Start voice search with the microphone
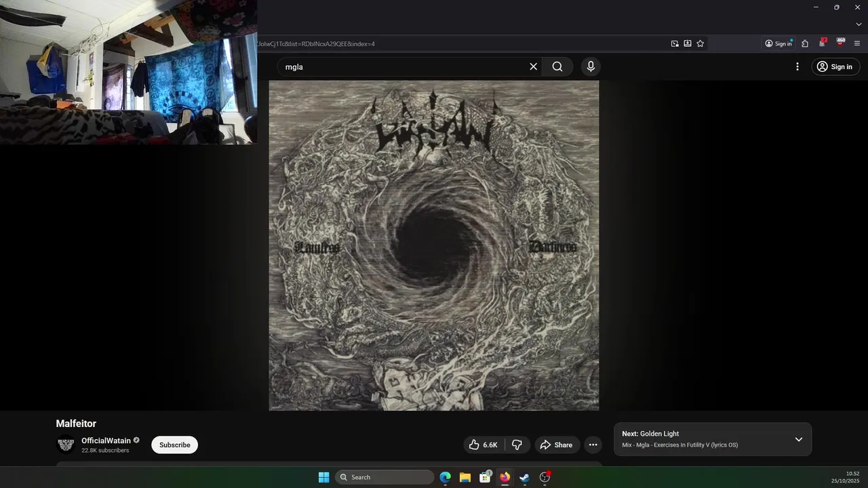 point(591,66)
